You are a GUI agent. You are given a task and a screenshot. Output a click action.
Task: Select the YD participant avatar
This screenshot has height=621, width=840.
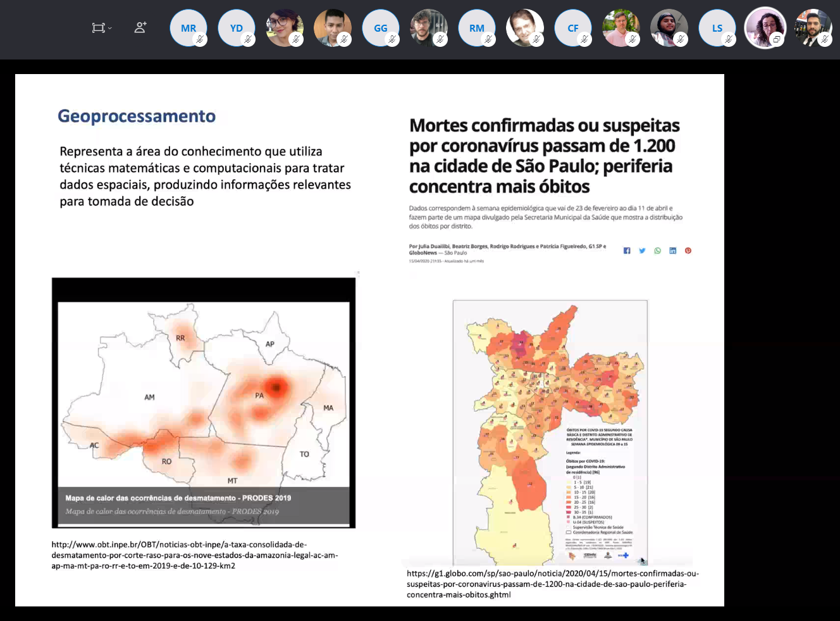(236, 28)
